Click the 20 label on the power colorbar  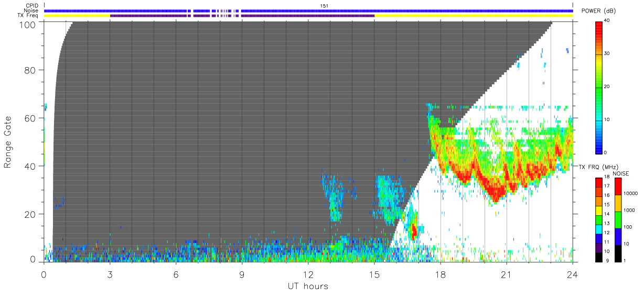coord(607,86)
